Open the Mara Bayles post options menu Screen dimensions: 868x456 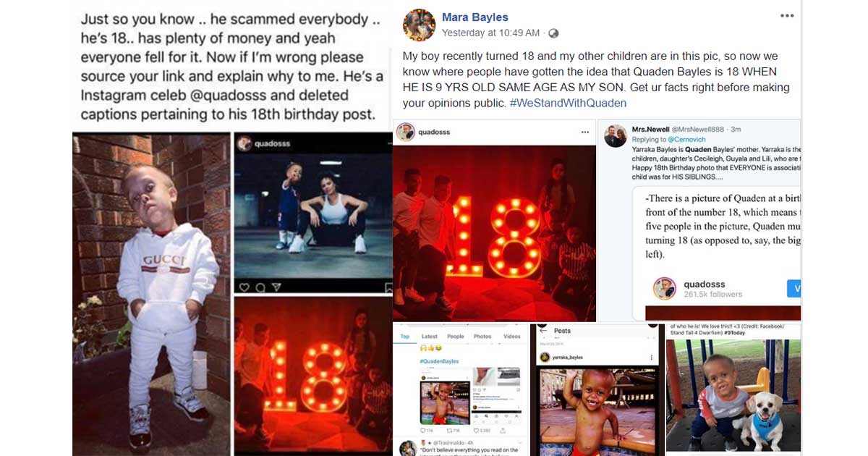pyautogui.click(x=787, y=16)
